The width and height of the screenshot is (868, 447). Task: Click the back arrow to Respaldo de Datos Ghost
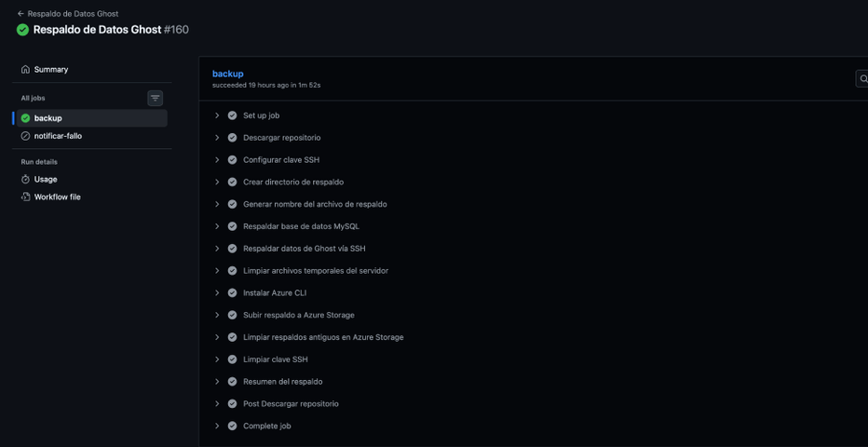(20, 14)
